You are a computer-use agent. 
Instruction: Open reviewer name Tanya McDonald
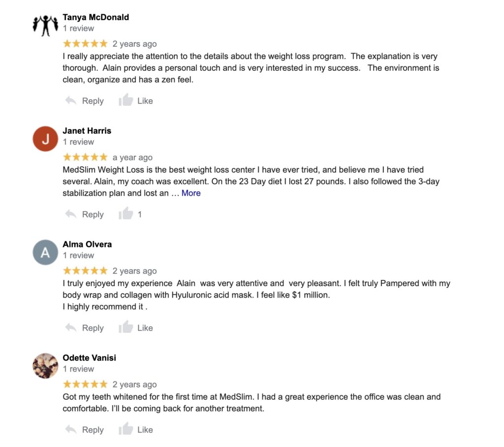click(96, 17)
